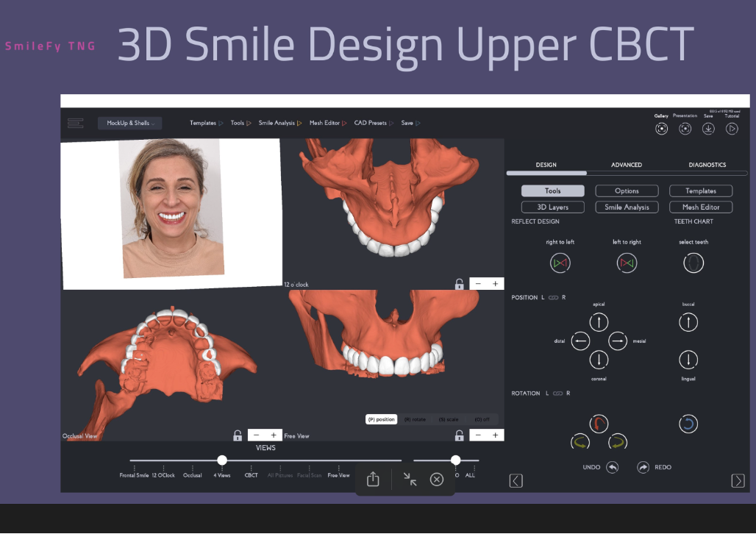The width and height of the screenshot is (756, 534).
Task: Open the Gallery icon at top right
Action: pyautogui.click(x=662, y=128)
